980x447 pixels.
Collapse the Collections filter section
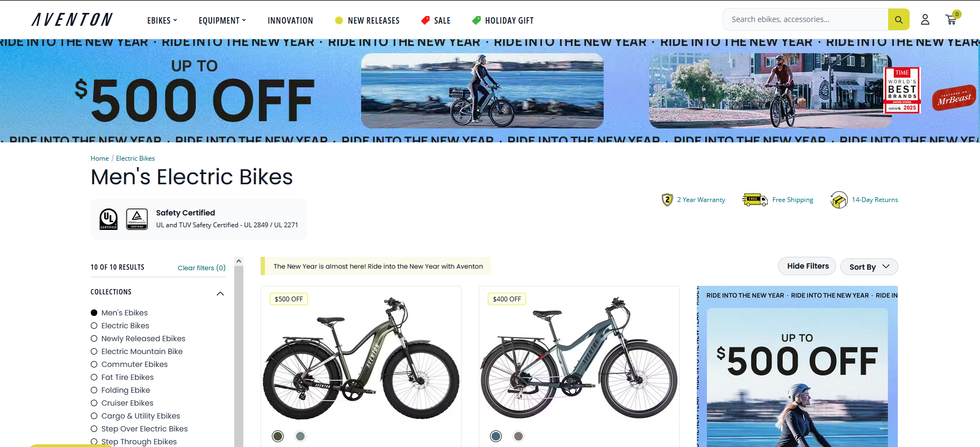point(220,293)
